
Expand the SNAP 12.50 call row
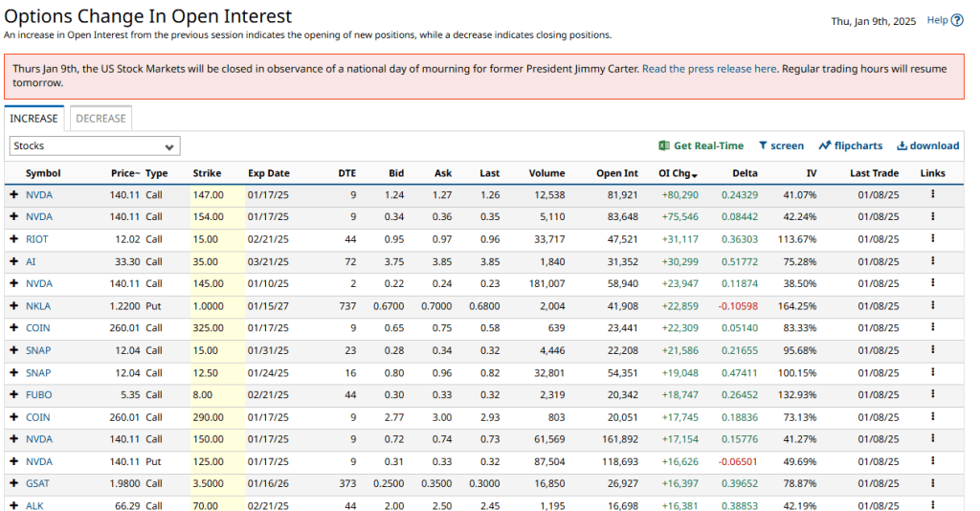coord(13,373)
